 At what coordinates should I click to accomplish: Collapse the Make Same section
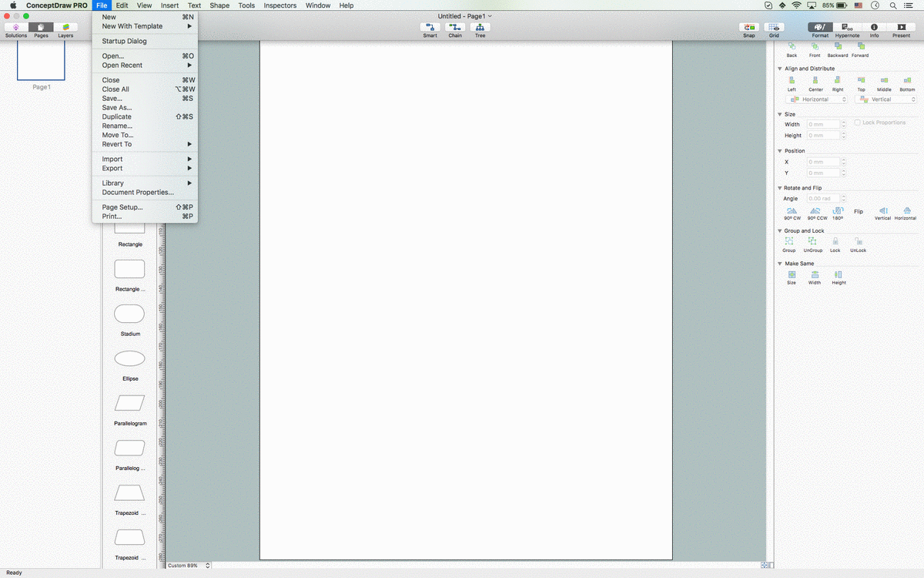tap(780, 264)
